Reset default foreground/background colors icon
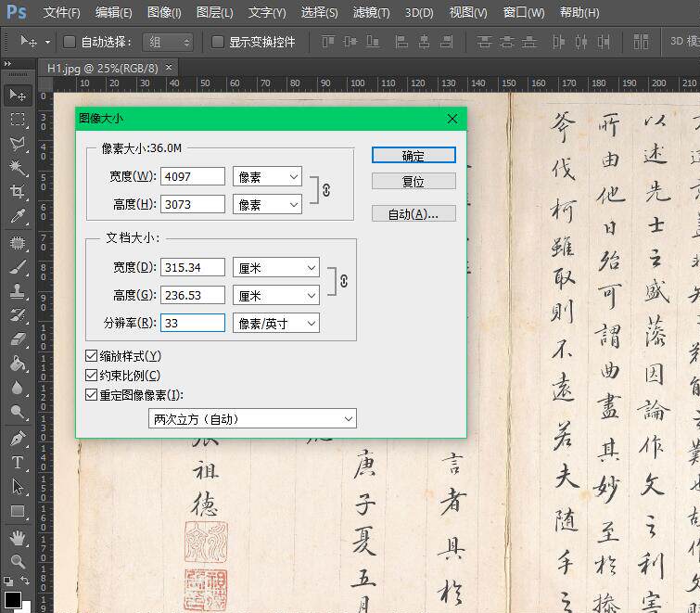 [x=8, y=581]
